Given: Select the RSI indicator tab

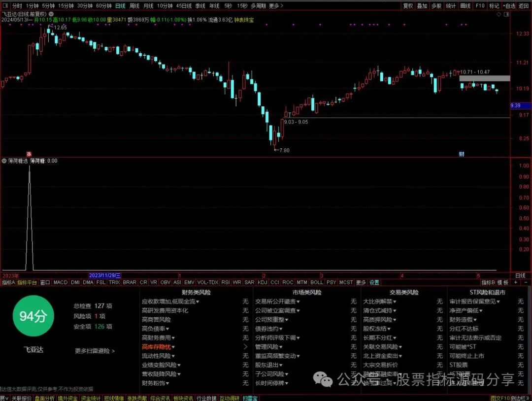Looking at the screenshot, I should click(225, 282).
